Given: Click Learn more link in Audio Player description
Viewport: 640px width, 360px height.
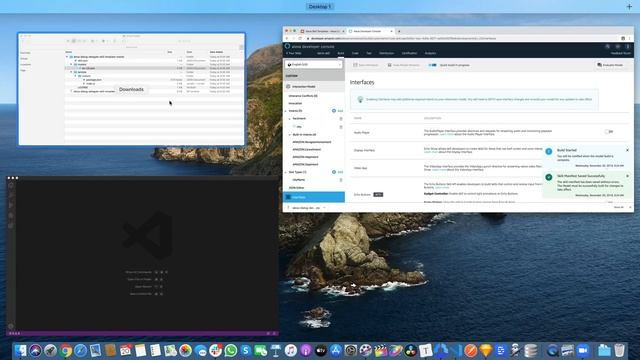Looking at the screenshot, I should 447,134.
